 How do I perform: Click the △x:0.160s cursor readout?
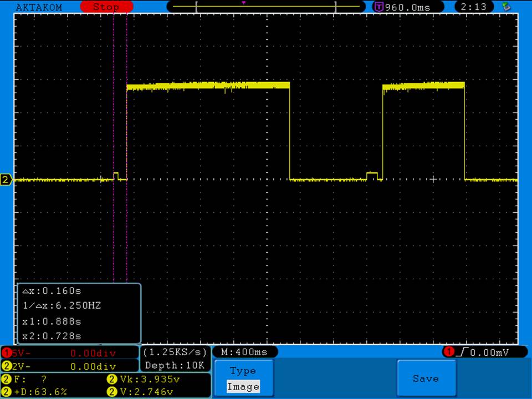click(52, 291)
